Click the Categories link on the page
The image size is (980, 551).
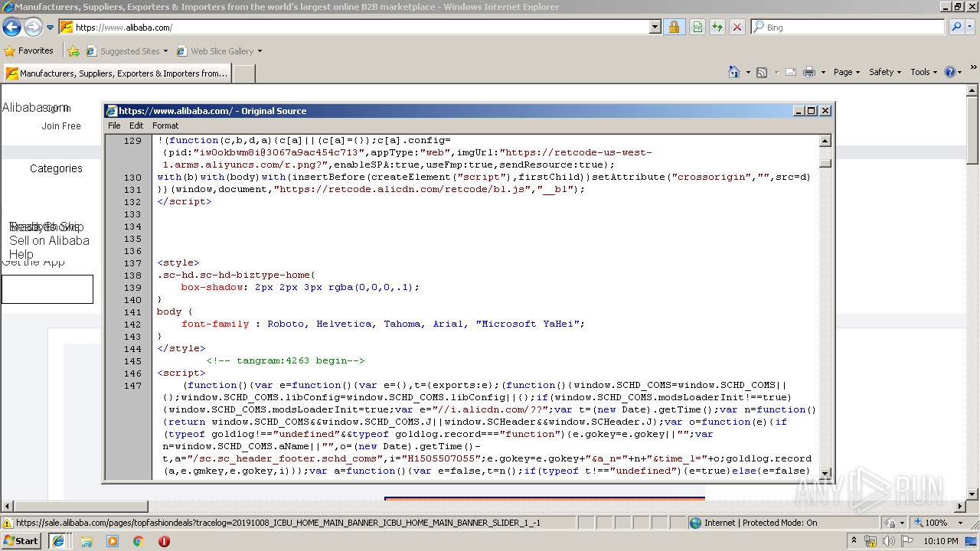point(56,168)
